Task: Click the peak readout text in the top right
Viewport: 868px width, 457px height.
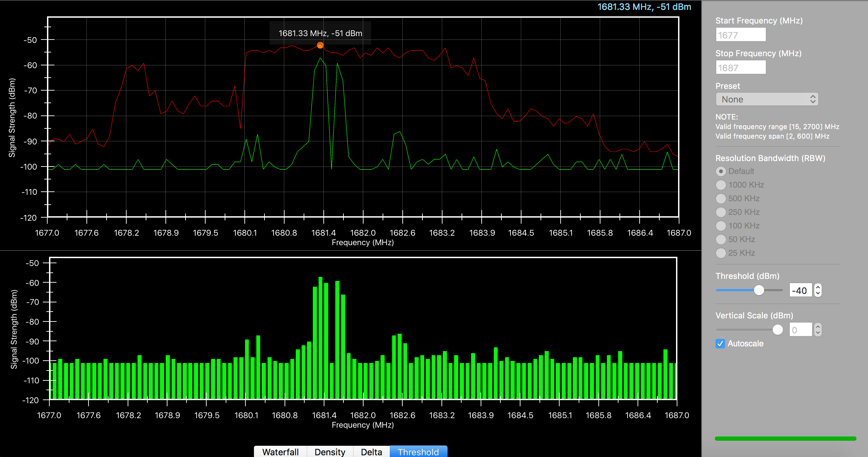Action: pos(644,7)
